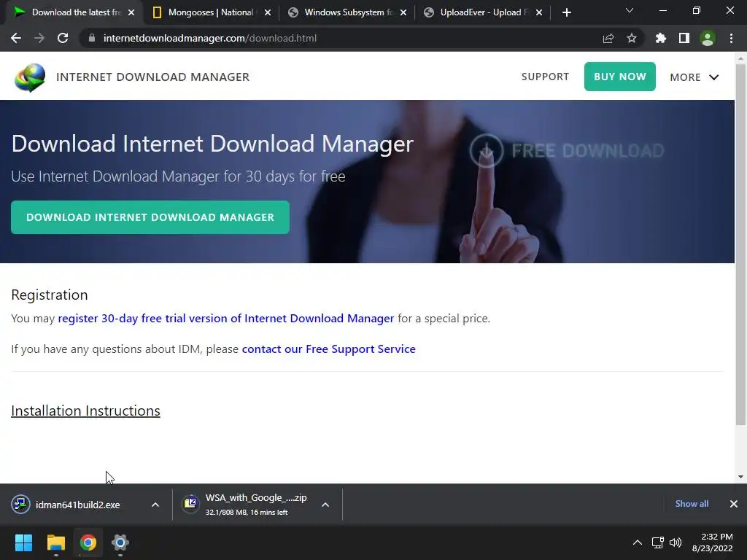The height and width of the screenshot is (560, 747).
Task: Share this page icon in address bar
Action: coord(608,38)
